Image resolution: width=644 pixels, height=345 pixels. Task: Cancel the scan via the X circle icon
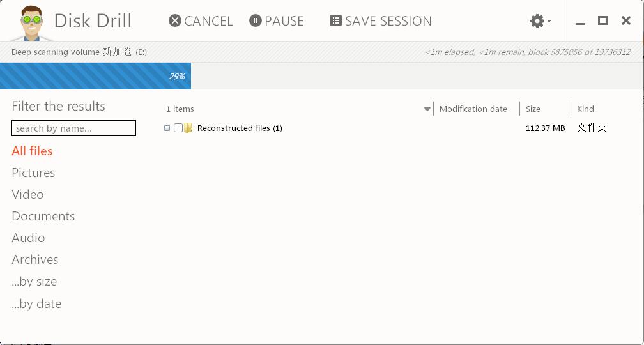175,20
